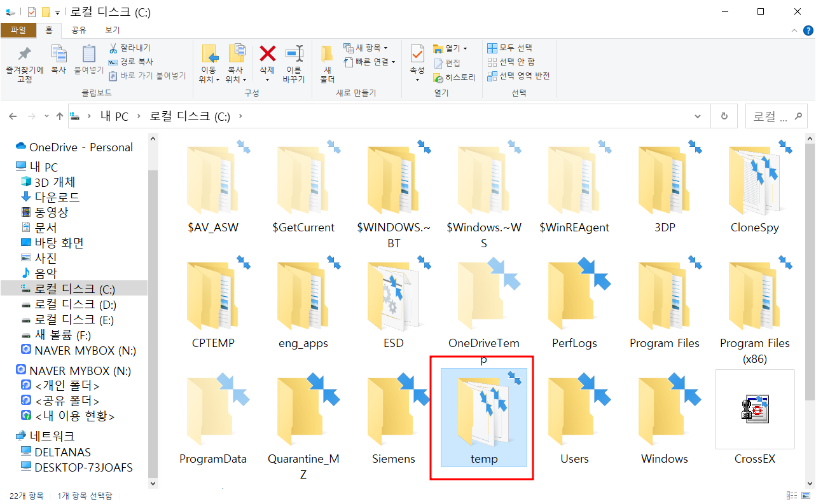Screen dimensions: 816x504
Task: Click 편집 edit in ribbon
Action: (x=448, y=63)
